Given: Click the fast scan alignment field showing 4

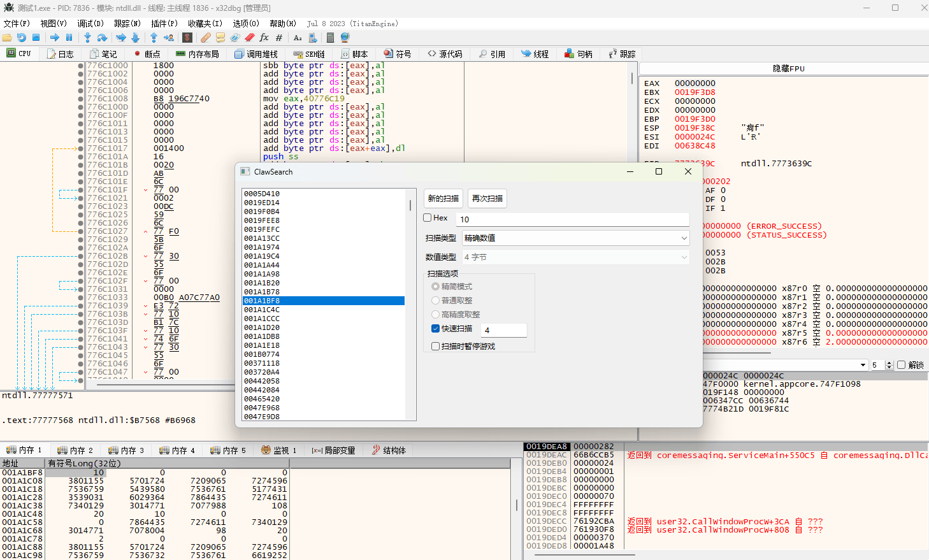Looking at the screenshot, I should 504,330.
